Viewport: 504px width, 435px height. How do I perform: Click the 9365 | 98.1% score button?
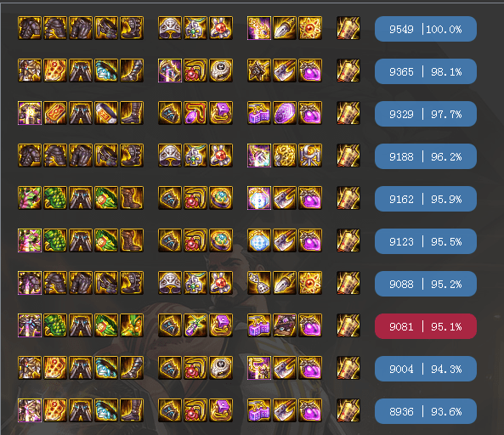click(x=426, y=71)
